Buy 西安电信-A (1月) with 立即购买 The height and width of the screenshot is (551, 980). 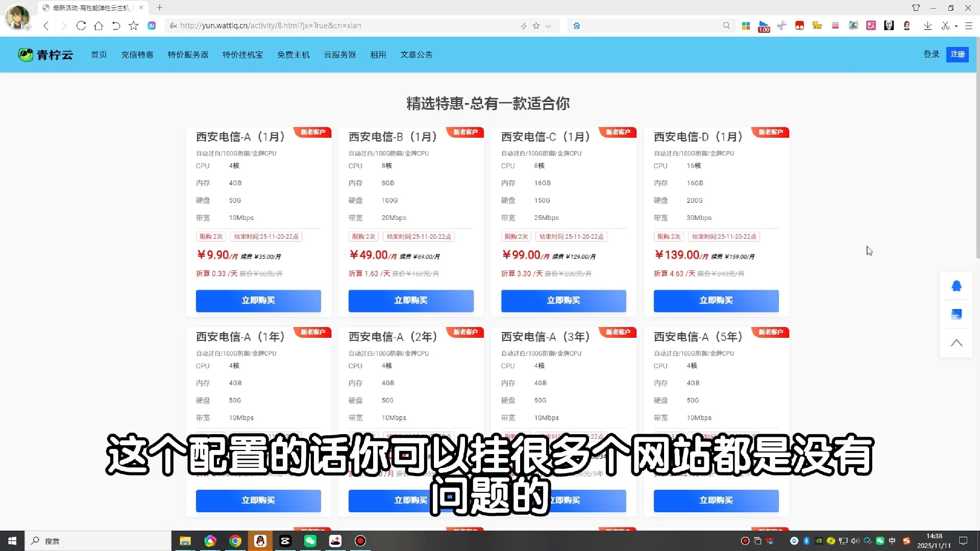258,300
